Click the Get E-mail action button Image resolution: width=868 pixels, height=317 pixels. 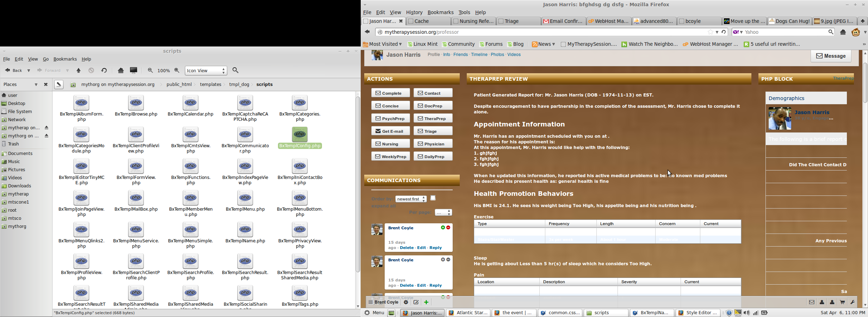(390, 131)
